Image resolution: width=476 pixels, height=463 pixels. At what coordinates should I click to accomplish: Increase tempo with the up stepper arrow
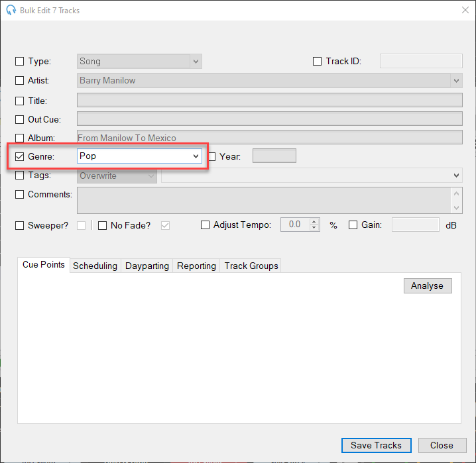click(x=314, y=221)
